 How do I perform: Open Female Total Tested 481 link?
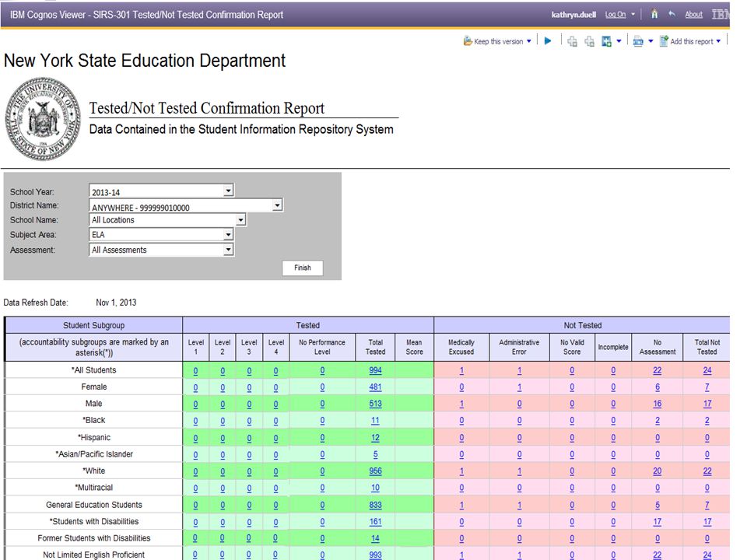pyautogui.click(x=375, y=387)
